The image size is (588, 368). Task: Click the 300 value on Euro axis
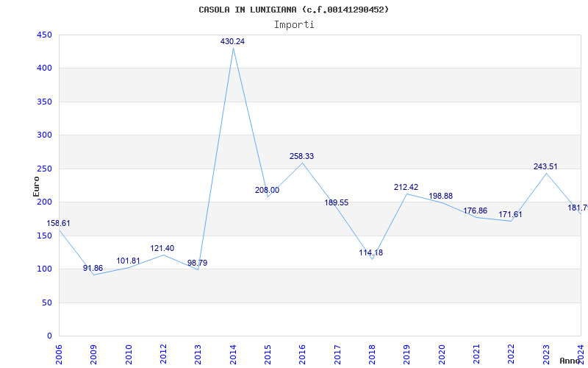tap(44, 135)
